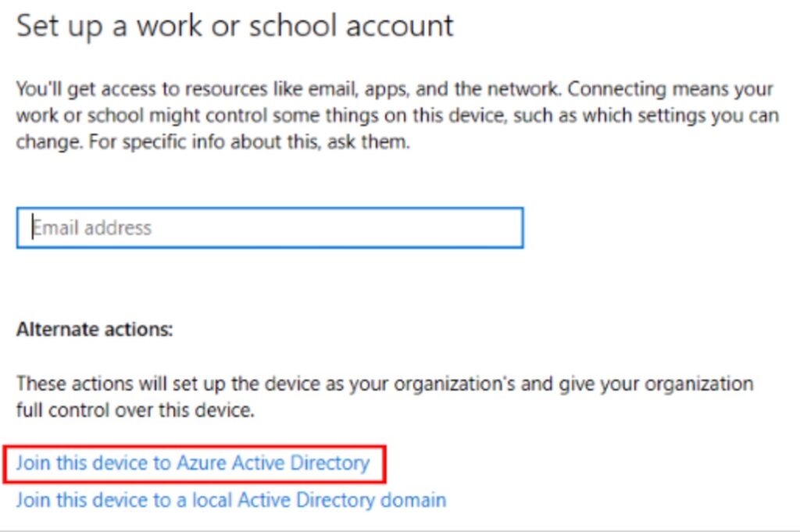The width and height of the screenshot is (800, 532).
Task: Place cursor in 'Email address' placeholder text
Action: click(x=92, y=228)
